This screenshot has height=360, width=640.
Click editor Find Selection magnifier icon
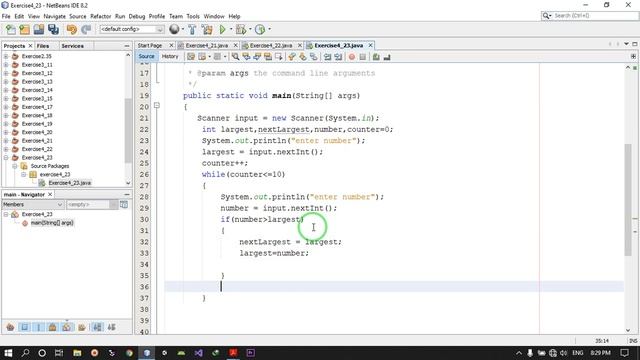coord(236,57)
